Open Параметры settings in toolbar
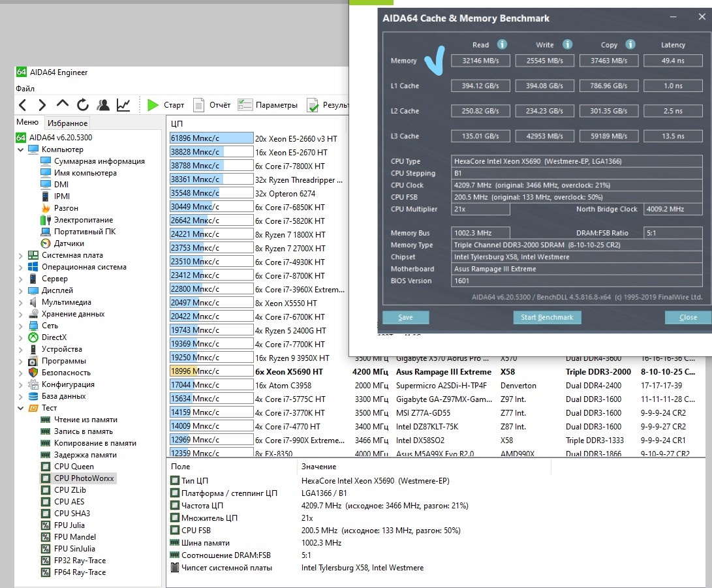The width and height of the screenshot is (712, 588). pos(268,105)
